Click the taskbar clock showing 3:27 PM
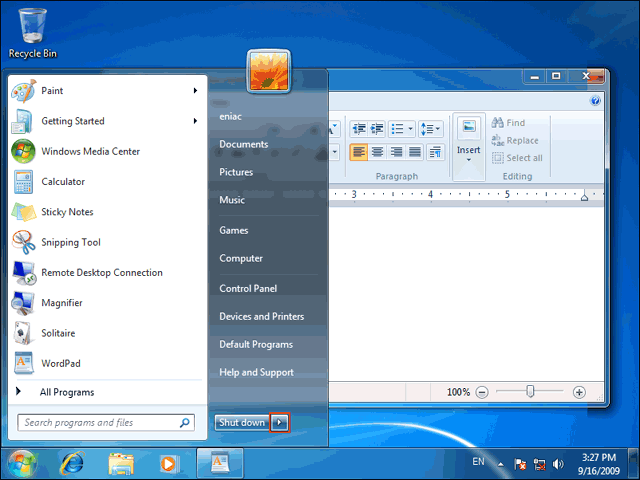This screenshot has width=640, height=480. tap(599, 464)
